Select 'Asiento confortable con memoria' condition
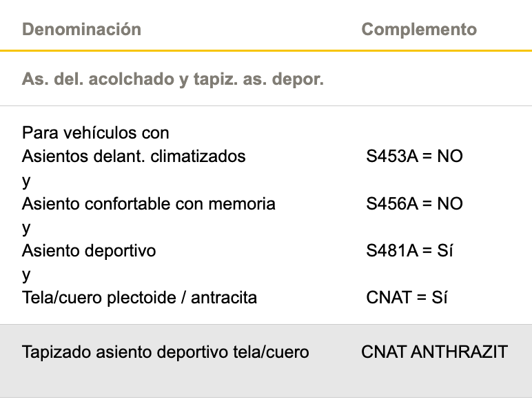This screenshot has width=532, height=404. click(149, 204)
